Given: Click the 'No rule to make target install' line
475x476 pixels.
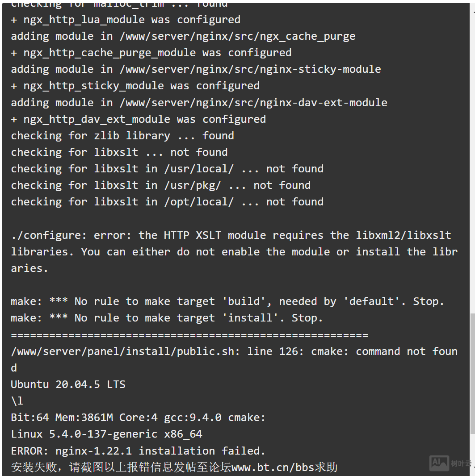Looking at the screenshot, I should (167, 318).
